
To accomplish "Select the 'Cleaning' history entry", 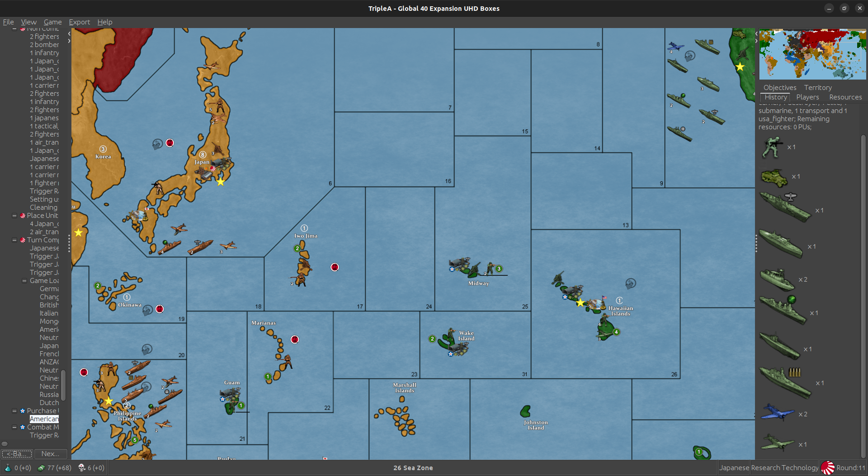I will point(43,207).
